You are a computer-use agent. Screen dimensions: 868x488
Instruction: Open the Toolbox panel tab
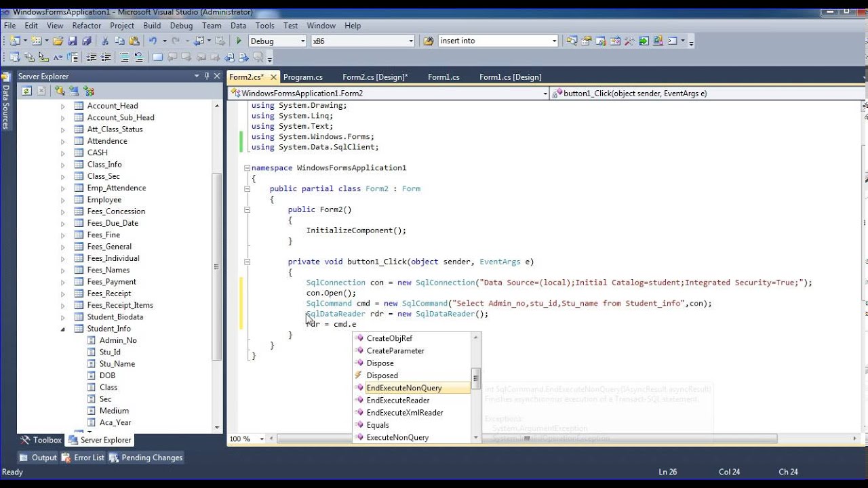[41, 440]
